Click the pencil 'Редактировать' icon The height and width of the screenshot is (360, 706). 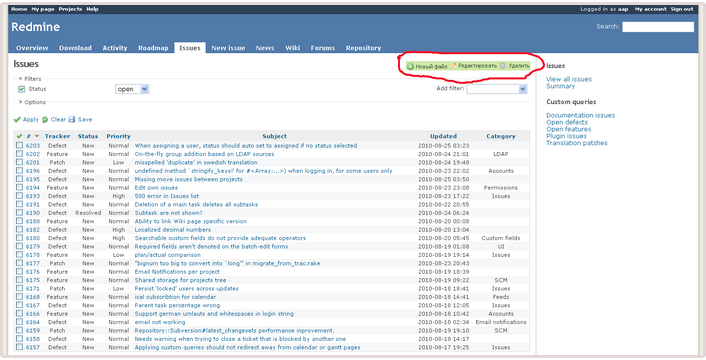pos(453,66)
